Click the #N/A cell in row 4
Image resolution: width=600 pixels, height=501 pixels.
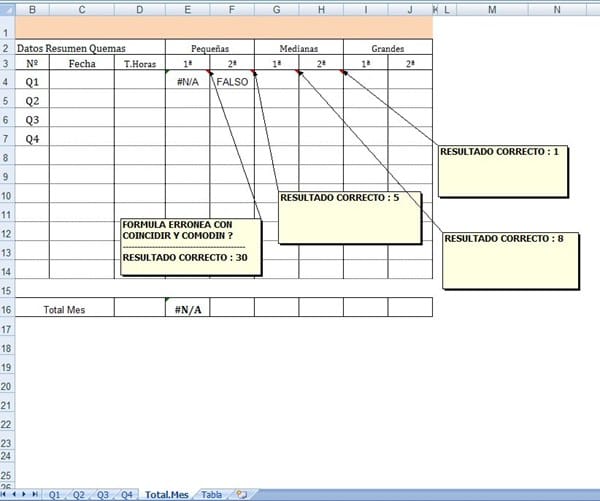tap(188, 80)
